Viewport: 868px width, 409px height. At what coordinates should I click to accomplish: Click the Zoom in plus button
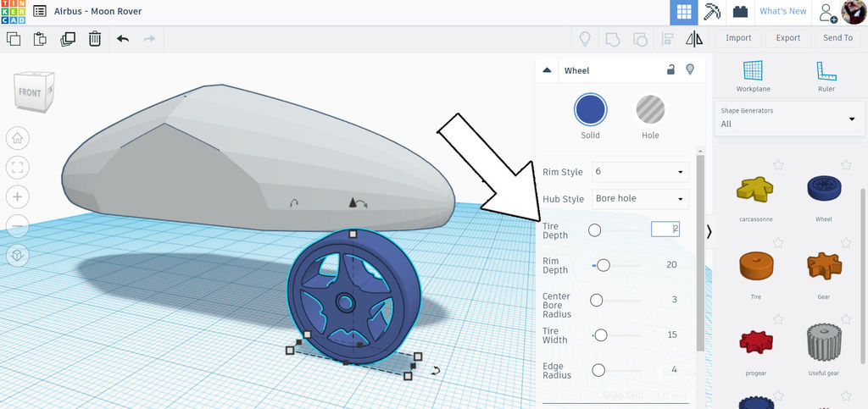(x=17, y=196)
